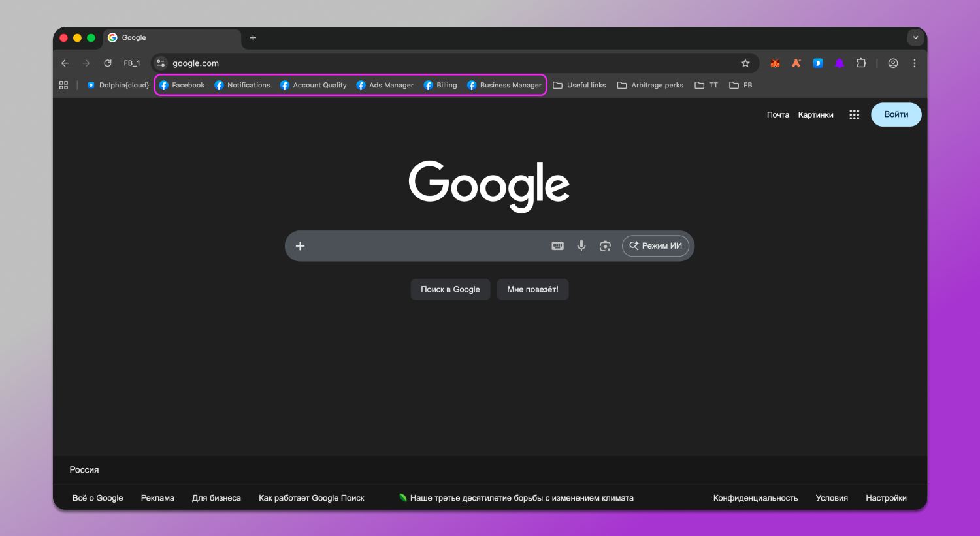Open the Dolphin blue extension icon
The width and height of the screenshot is (980, 536).
(818, 63)
